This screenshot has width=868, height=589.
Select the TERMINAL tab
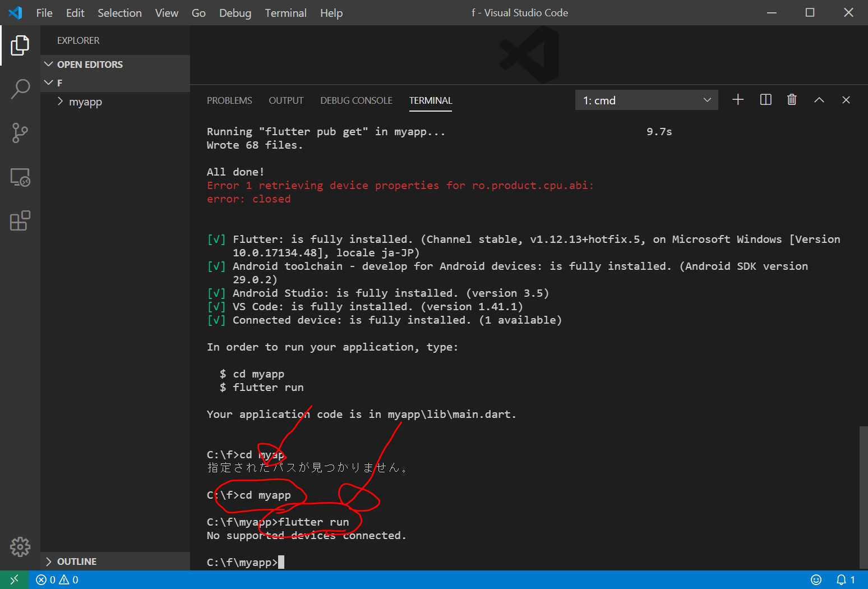pyautogui.click(x=430, y=100)
